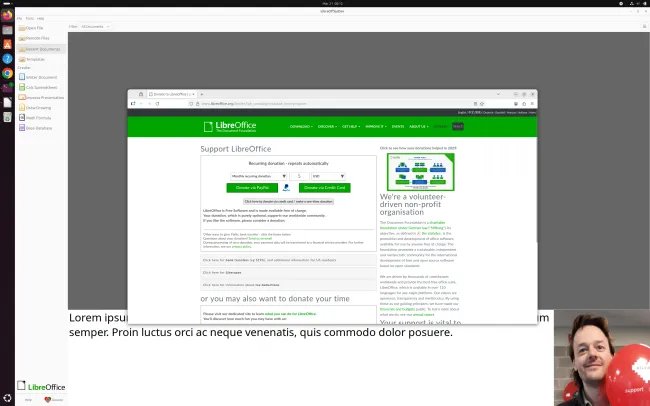The image size is (650, 406).
Task: Click the donations infographic thumbnail
Action: click(x=420, y=172)
